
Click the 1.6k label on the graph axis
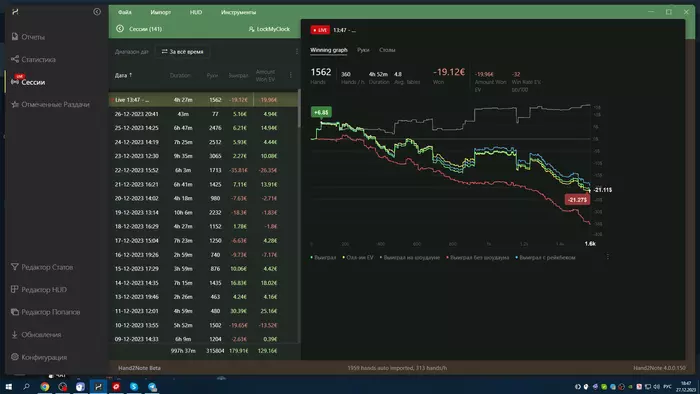pyautogui.click(x=590, y=244)
